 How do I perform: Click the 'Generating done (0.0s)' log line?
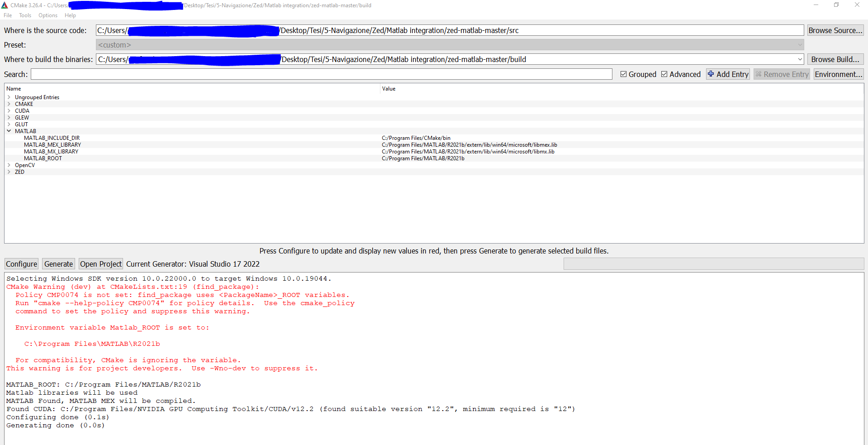56,426
